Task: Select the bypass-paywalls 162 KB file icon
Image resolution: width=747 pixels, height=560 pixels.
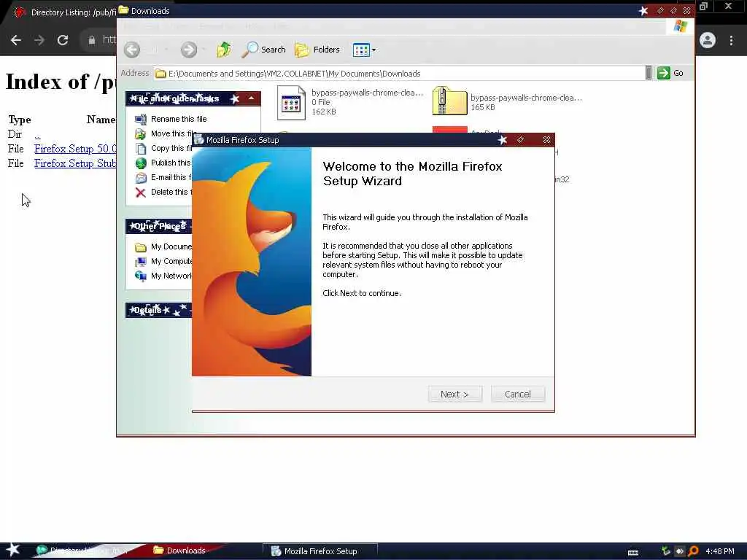Action: coord(290,103)
